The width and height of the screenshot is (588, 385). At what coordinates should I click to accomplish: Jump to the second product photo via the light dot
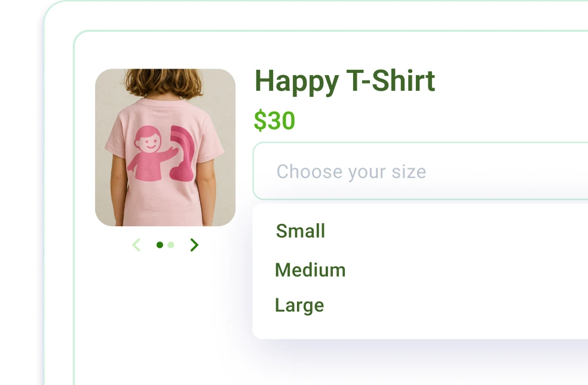point(171,245)
